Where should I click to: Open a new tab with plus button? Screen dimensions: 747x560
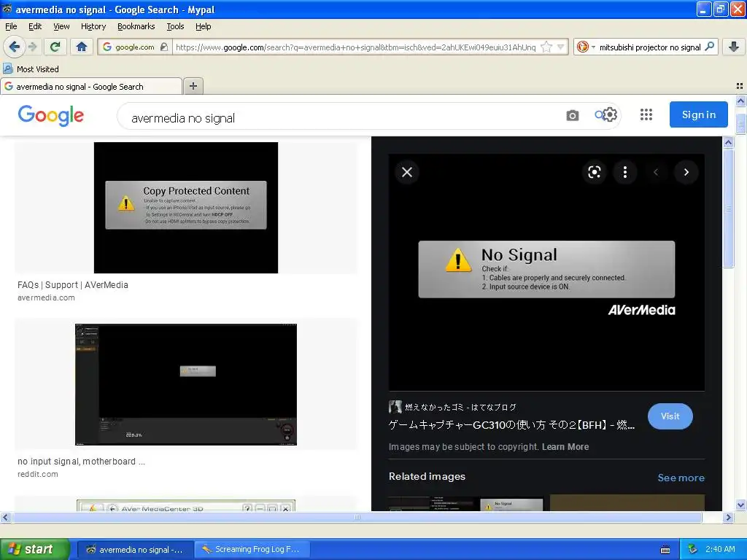point(193,86)
